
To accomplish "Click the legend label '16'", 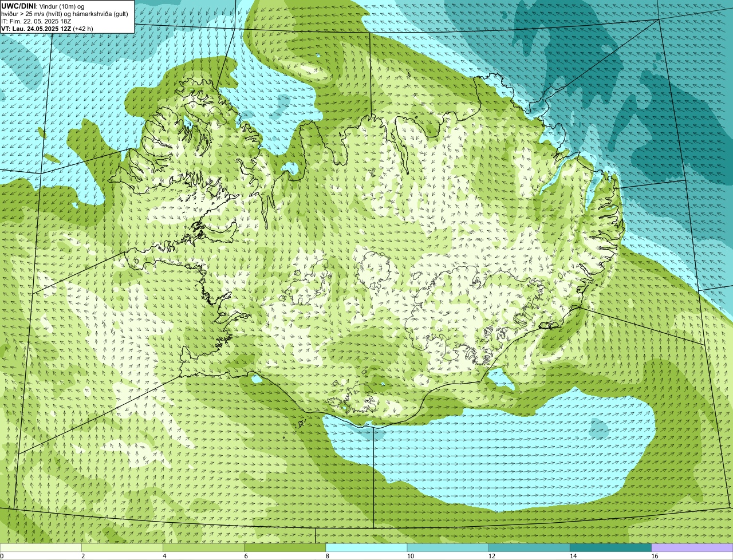I will point(655,556).
